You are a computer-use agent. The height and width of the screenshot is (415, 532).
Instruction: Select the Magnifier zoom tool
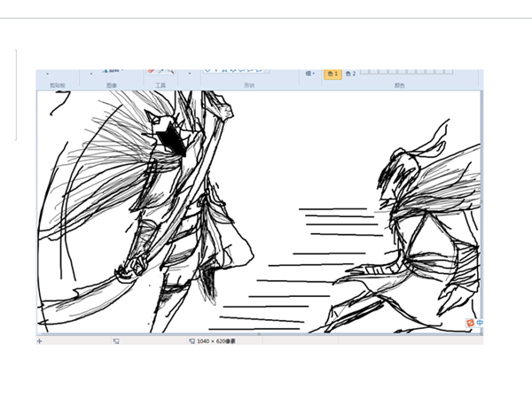click(169, 71)
